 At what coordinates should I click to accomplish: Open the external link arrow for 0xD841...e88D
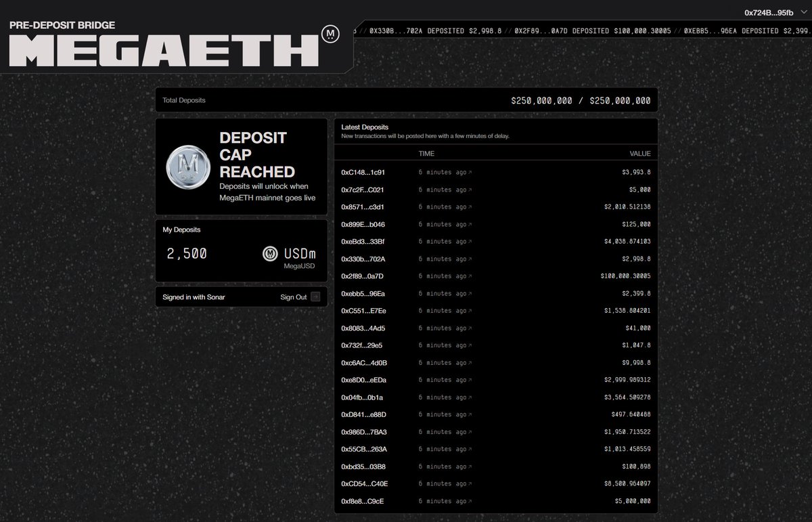point(470,414)
